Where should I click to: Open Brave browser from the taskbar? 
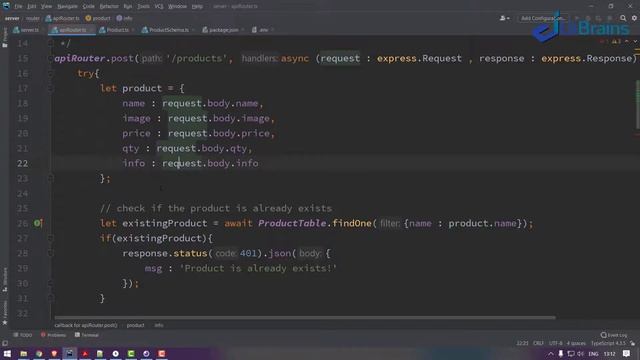click(x=54, y=353)
